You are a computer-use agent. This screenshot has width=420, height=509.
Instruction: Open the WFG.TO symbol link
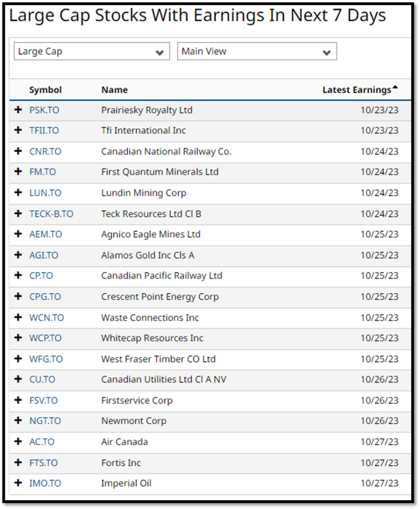(46, 359)
